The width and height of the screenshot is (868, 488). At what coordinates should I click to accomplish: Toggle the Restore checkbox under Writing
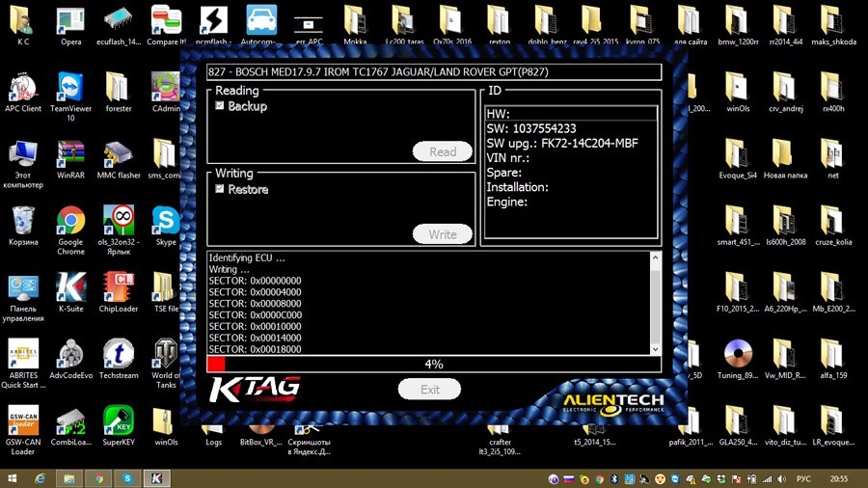[x=220, y=189]
